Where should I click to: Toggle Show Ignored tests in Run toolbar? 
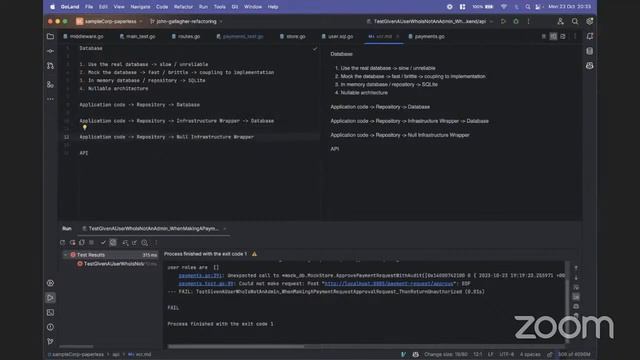[113, 242]
